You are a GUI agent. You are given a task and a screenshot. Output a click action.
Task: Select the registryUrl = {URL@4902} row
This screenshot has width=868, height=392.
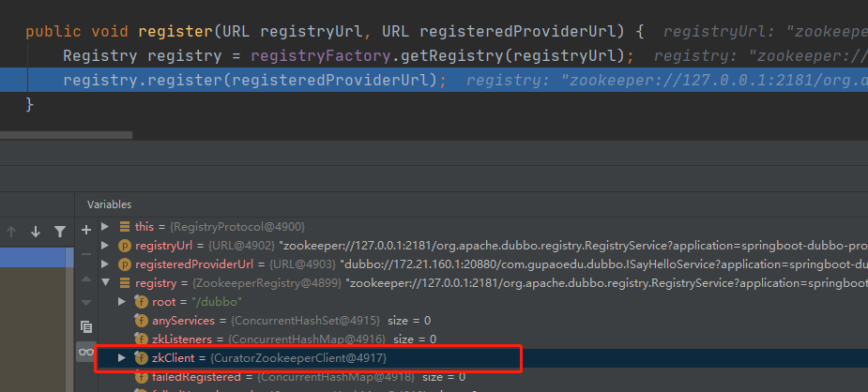482,246
